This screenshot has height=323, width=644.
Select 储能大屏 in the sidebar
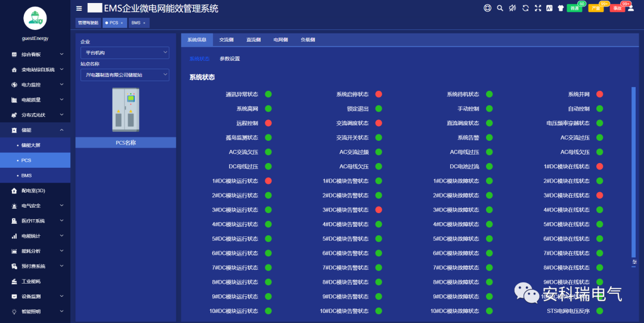coord(35,145)
